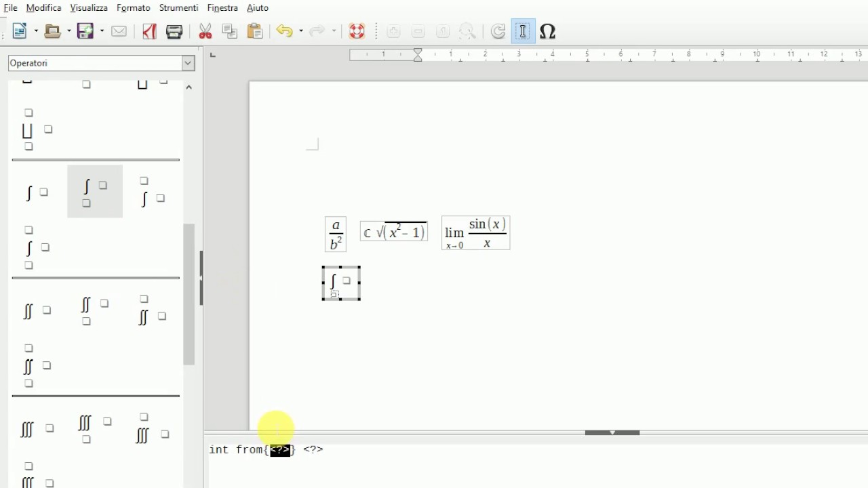Click the trailing <?> placeholder in editor
The image size is (868, 488).
pos(313,449)
